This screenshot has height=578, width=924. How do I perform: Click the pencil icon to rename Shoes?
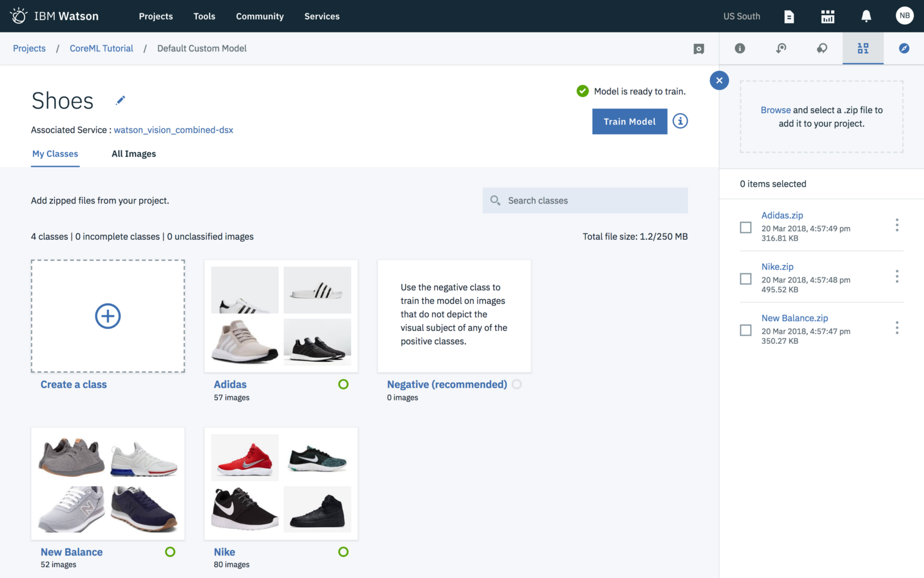(x=120, y=101)
